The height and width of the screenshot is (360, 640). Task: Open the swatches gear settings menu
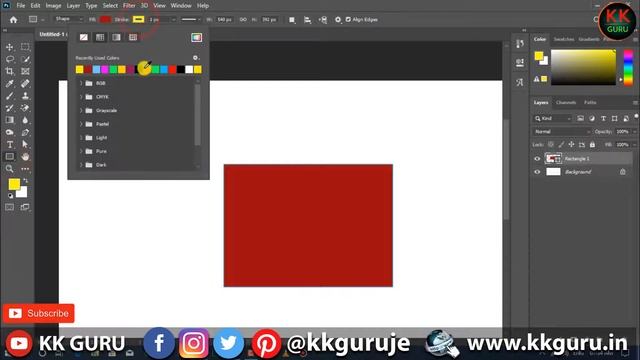196,58
